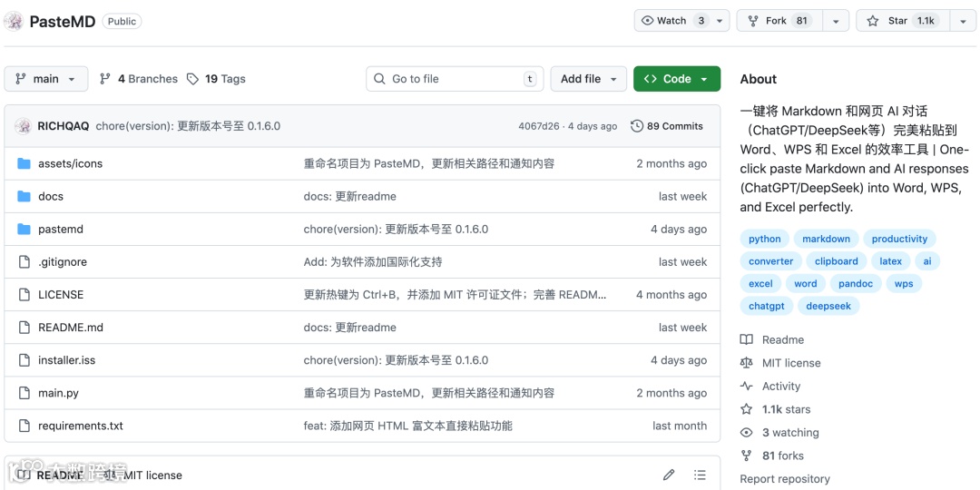Open the pastemd folder name
Screen dimensions: 980x490
pyautogui.click(x=61, y=230)
